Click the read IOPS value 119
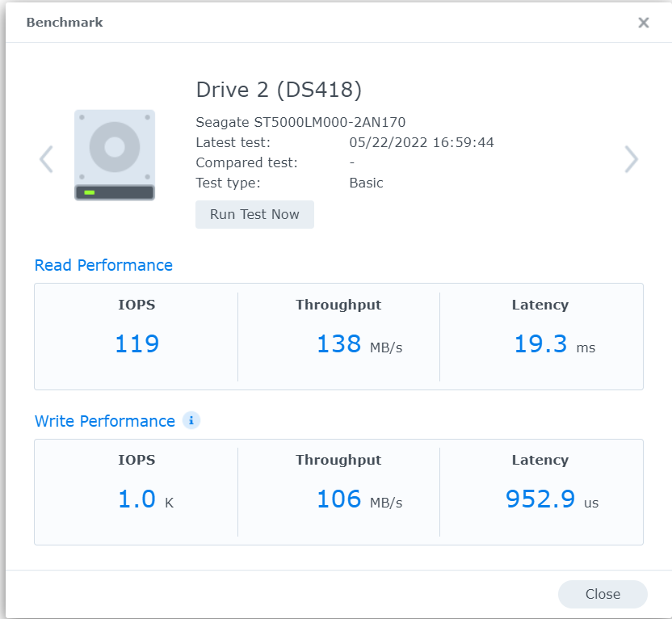 click(137, 343)
